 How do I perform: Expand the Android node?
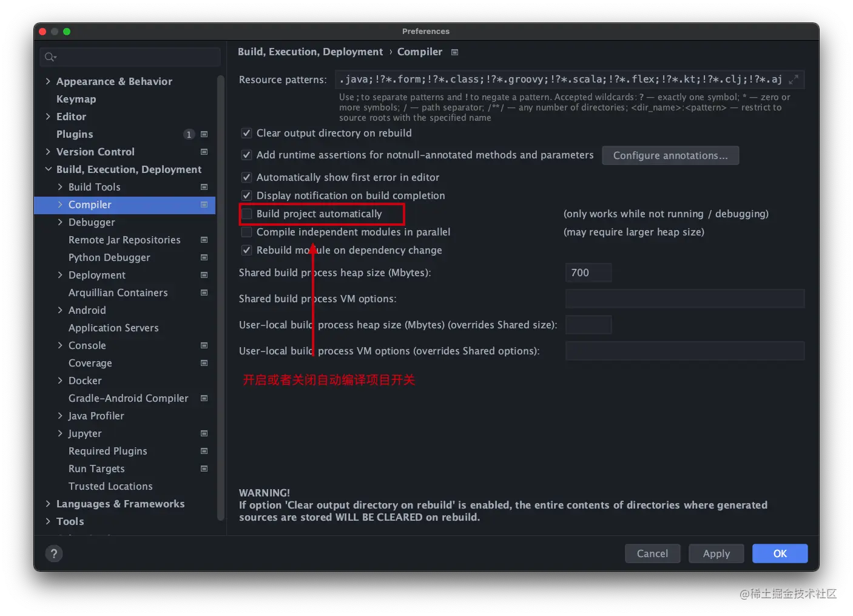pyautogui.click(x=60, y=310)
